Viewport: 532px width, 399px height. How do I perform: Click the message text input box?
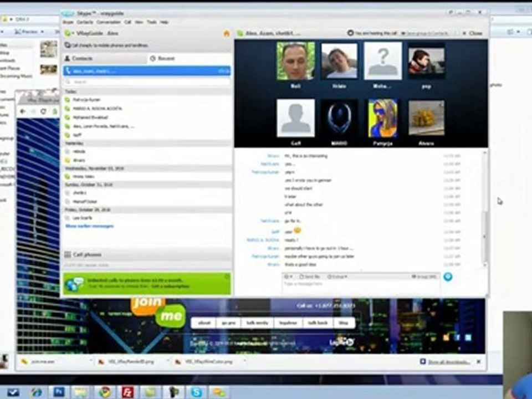pos(361,287)
